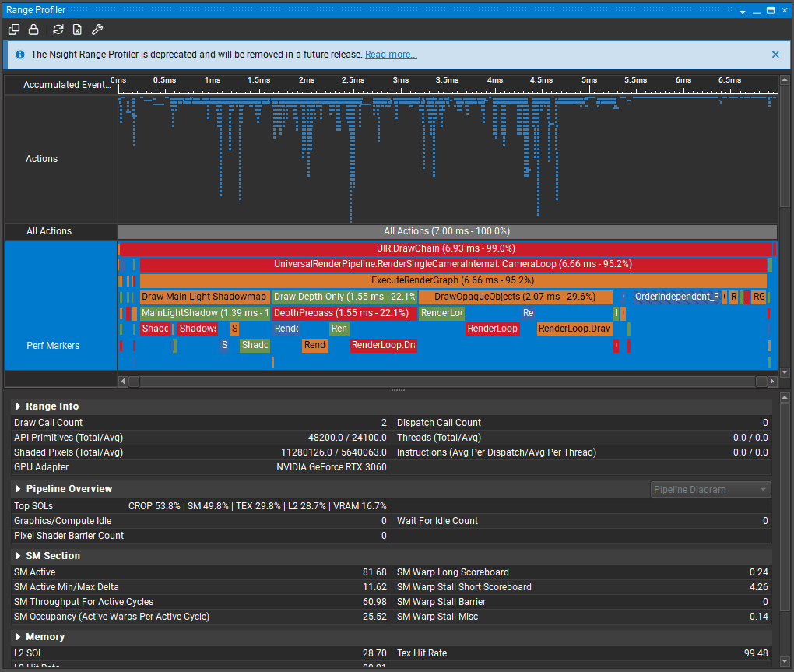
Task: Open the Pipeline Diagram dropdown
Action: tap(710, 490)
